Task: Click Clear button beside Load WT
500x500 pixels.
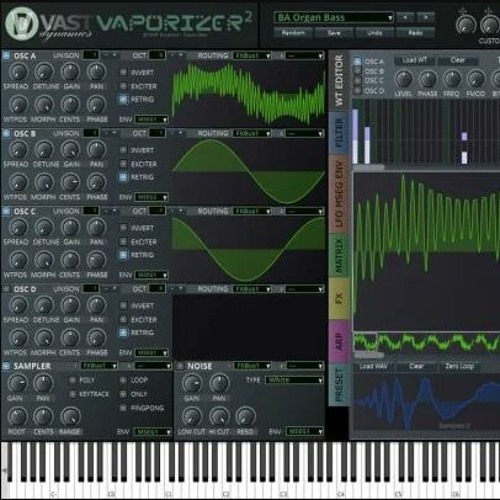Action: (x=458, y=61)
